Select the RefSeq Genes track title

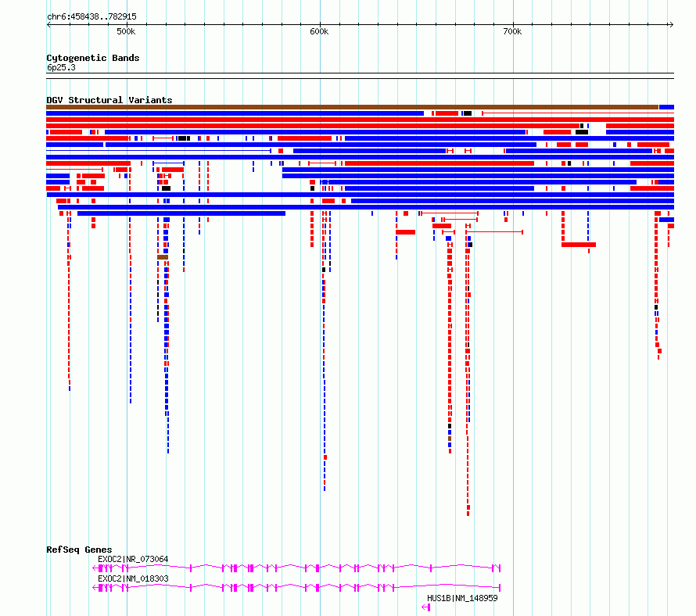[79, 550]
